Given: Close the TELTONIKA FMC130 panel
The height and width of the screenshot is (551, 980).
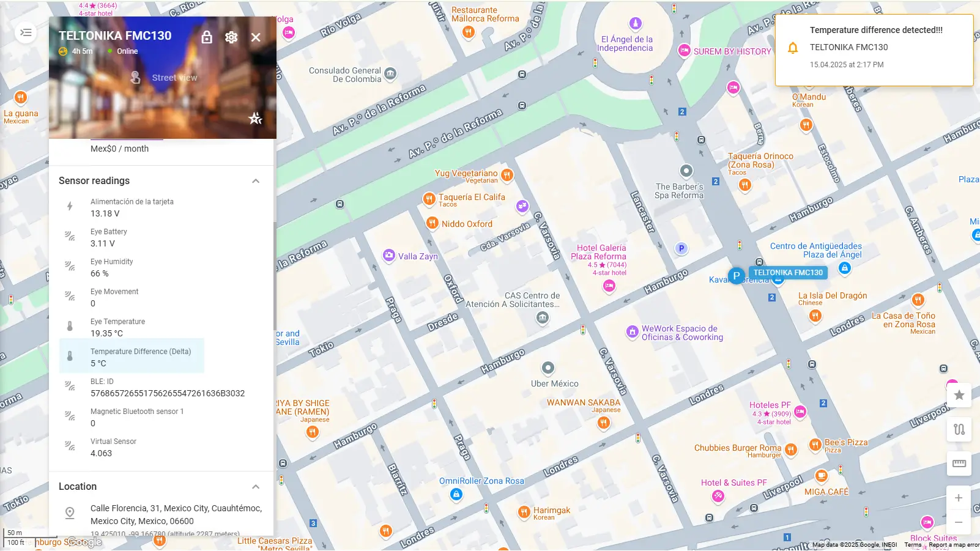Looking at the screenshot, I should pos(256,37).
